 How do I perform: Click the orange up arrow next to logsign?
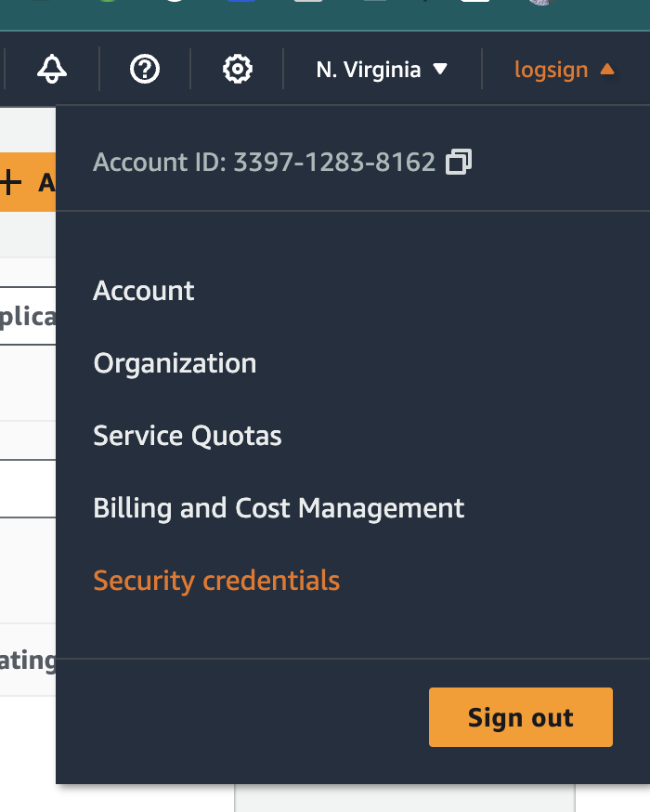pos(607,69)
